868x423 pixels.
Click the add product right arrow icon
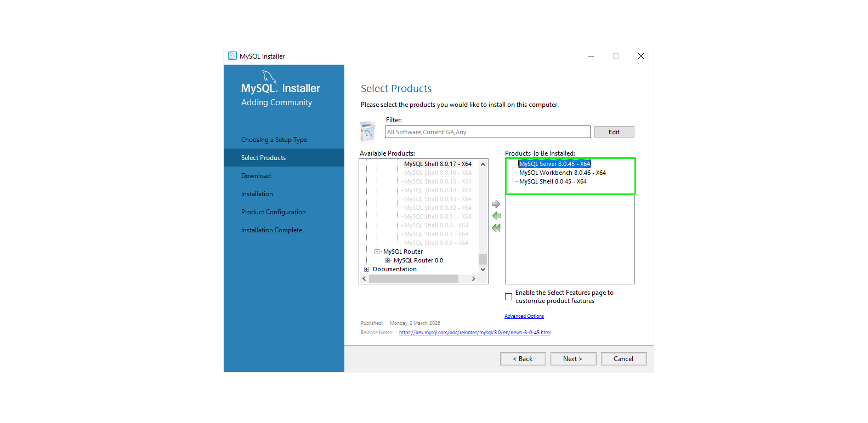[x=496, y=204]
